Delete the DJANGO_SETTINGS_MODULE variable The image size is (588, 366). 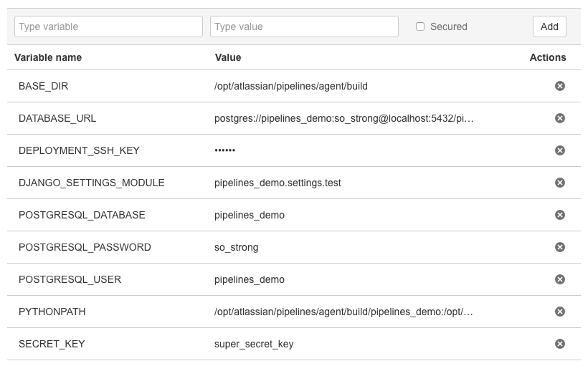(x=560, y=183)
